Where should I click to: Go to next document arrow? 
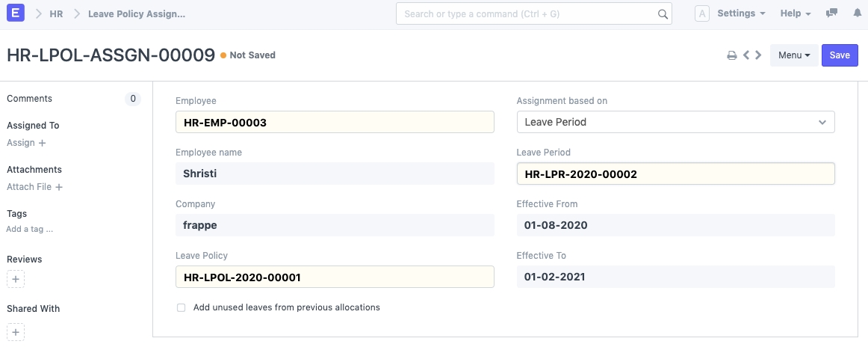tap(758, 55)
